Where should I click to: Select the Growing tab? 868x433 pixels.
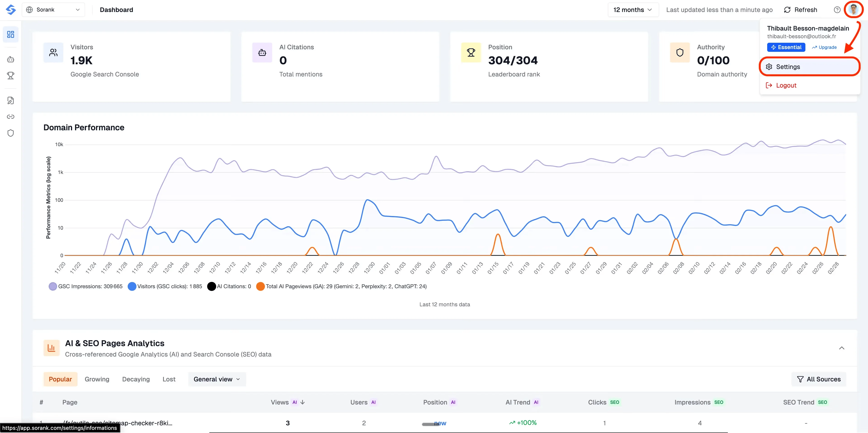point(97,379)
